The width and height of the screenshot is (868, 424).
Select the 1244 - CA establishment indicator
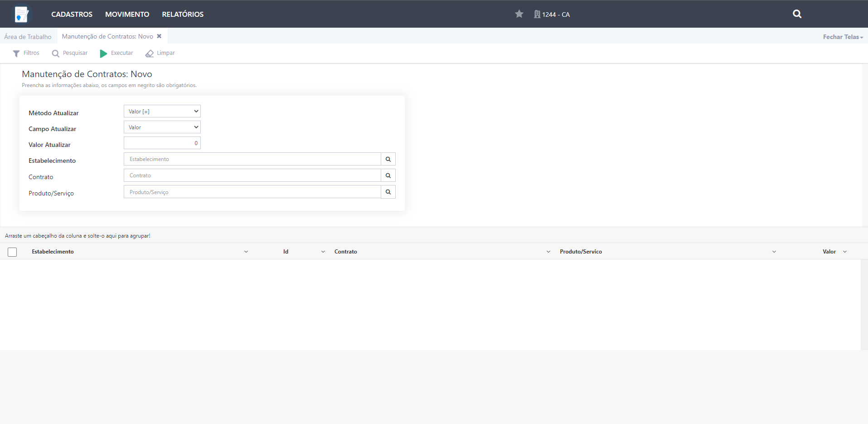coord(552,15)
